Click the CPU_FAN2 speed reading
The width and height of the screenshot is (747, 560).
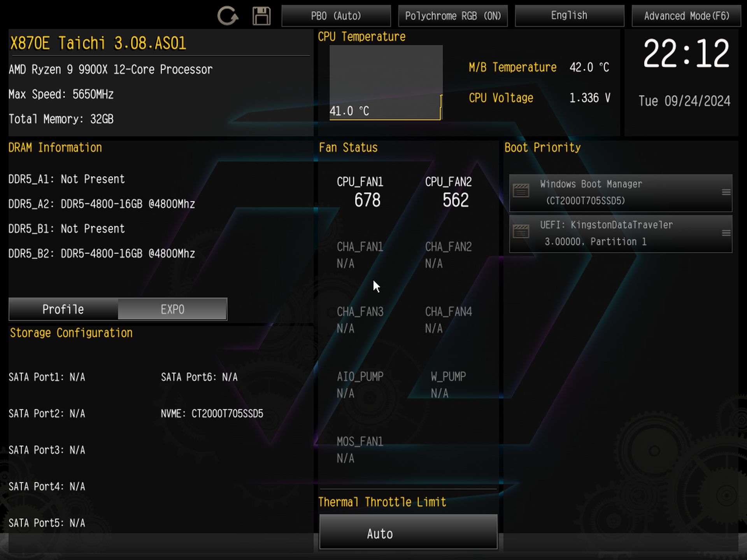(x=455, y=200)
